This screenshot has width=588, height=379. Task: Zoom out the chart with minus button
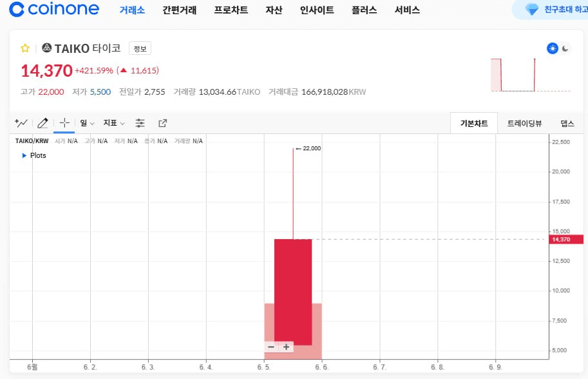click(271, 347)
